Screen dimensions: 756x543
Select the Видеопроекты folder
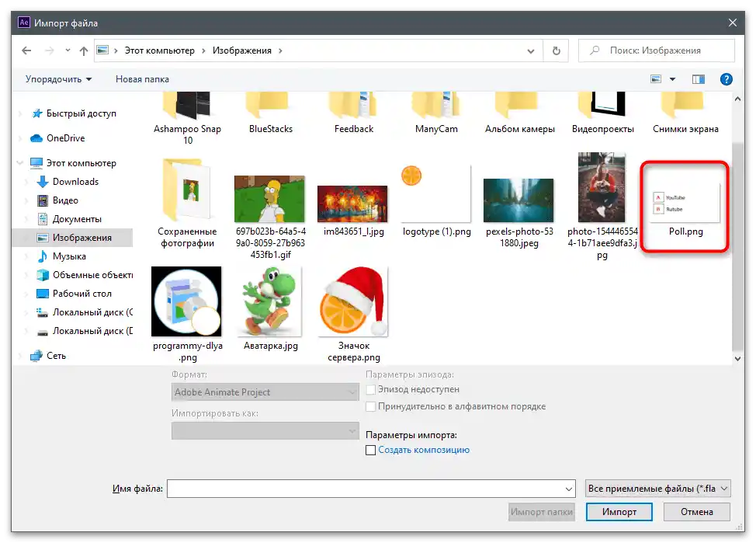pos(602,113)
